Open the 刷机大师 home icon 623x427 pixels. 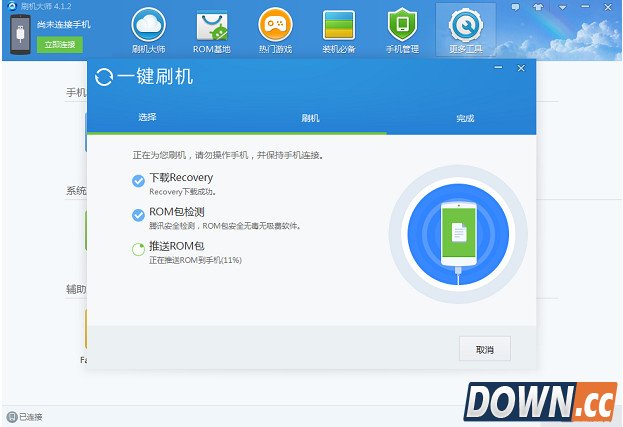coord(147,27)
